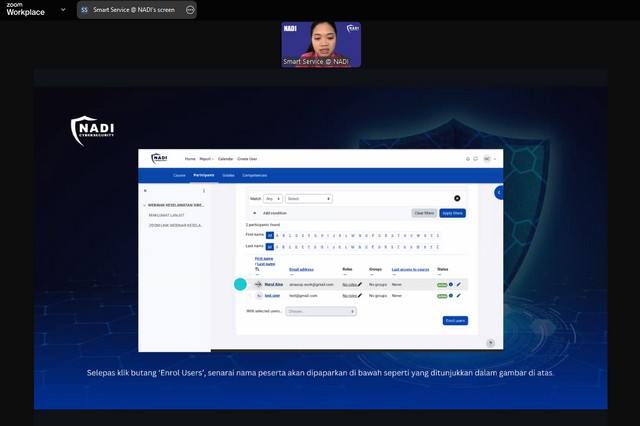Click the notifications bell icon in header
Screen dimensions: 640x426
coord(467,159)
